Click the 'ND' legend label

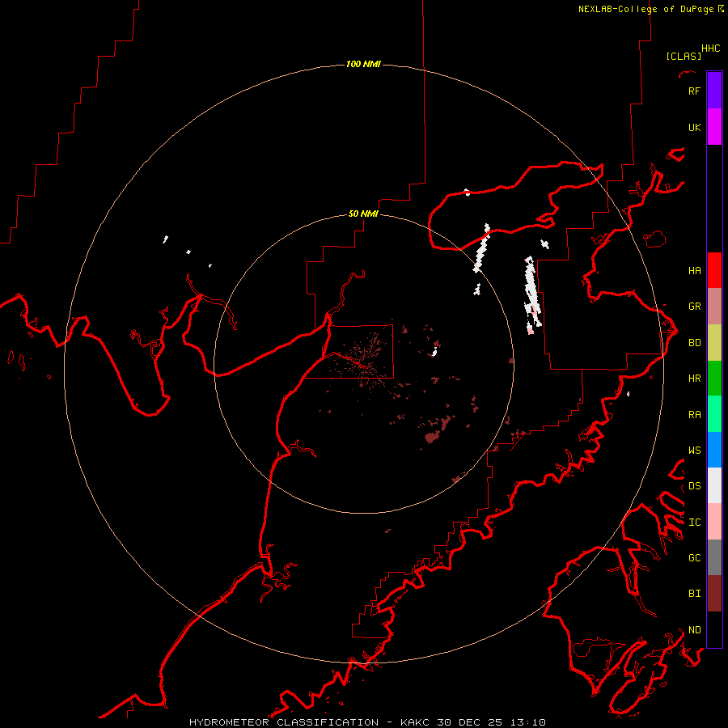coord(694,630)
